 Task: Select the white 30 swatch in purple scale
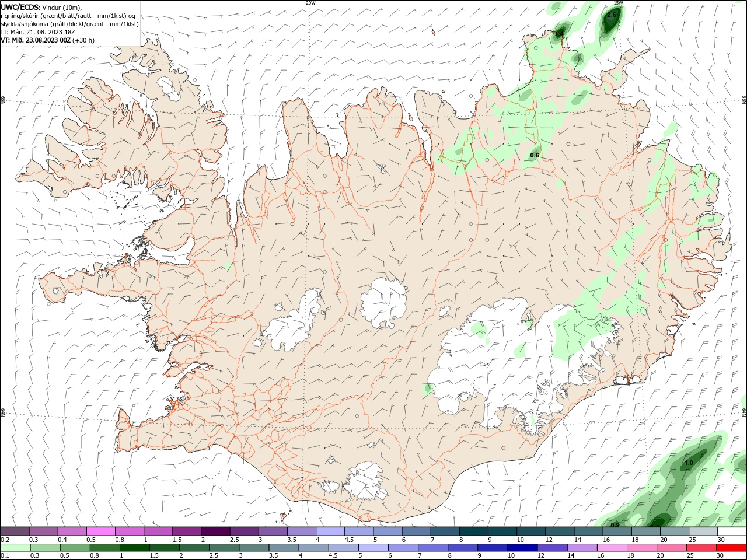pyautogui.click(x=731, y=531)
